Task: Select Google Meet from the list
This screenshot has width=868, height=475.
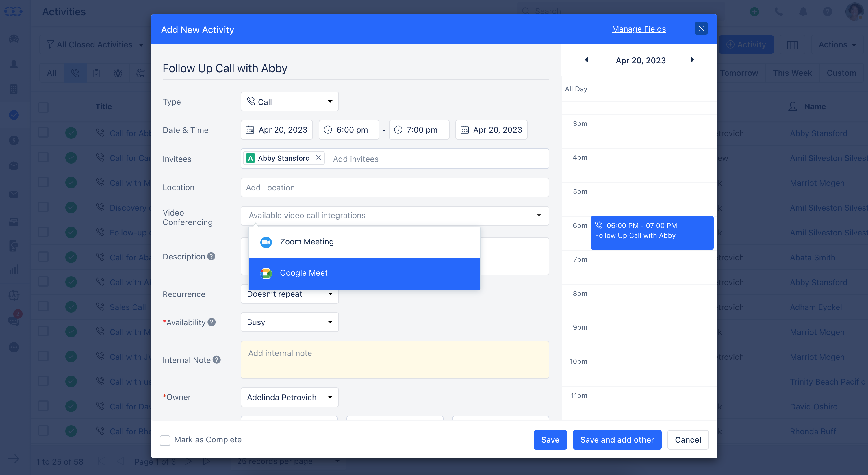Action: (364, 274)
